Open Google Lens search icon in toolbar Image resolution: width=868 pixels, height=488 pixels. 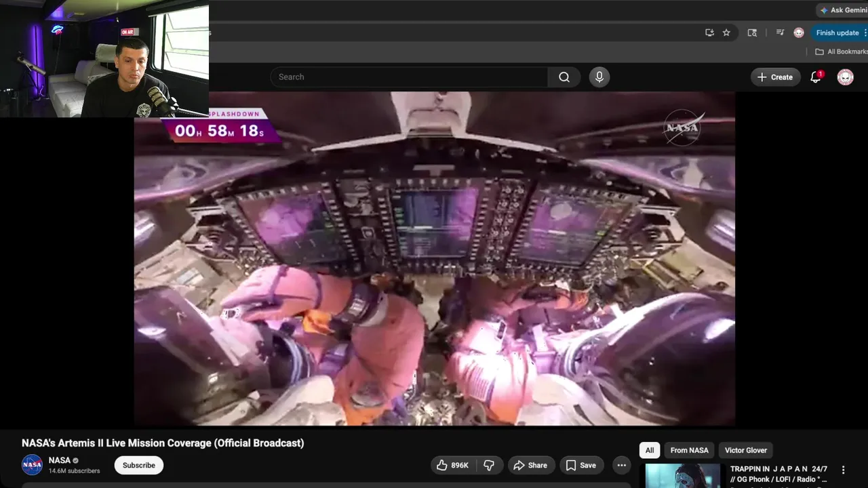click(752, 33)
